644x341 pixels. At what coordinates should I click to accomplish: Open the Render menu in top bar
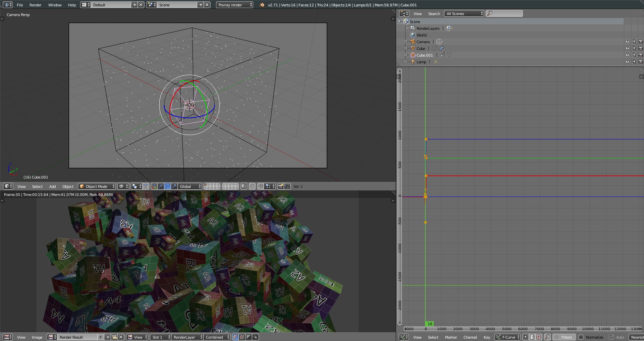[x=35, y=5]
